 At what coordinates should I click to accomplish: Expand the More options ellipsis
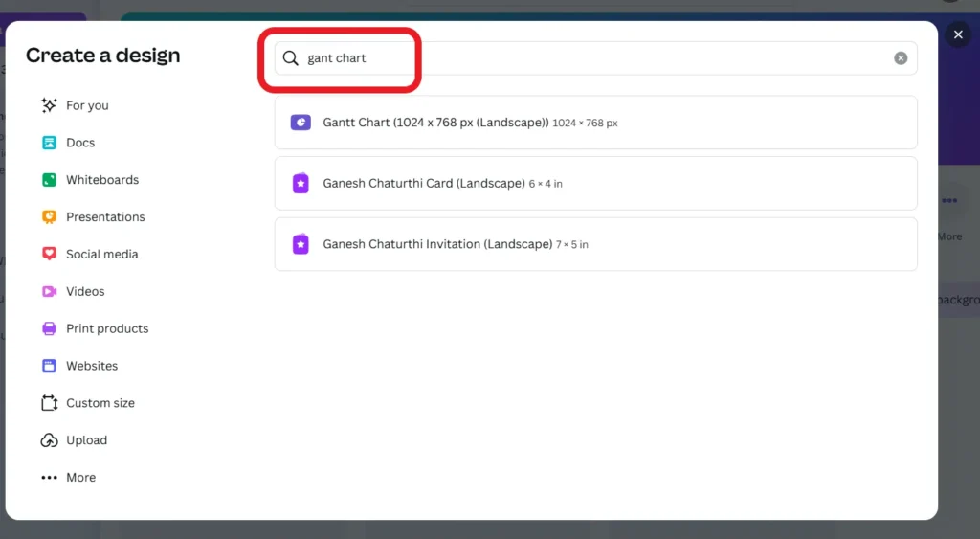pyautogui.click(x=49, y=477)
